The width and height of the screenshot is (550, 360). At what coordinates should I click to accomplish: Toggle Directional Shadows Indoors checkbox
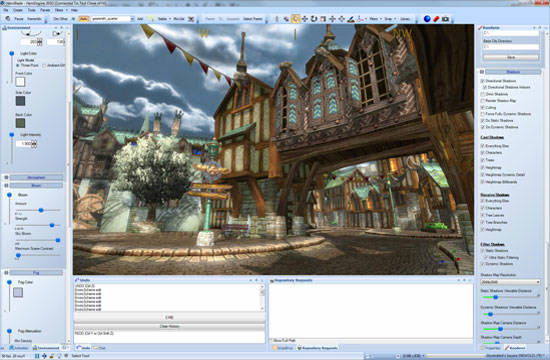(x=485, y=87)
